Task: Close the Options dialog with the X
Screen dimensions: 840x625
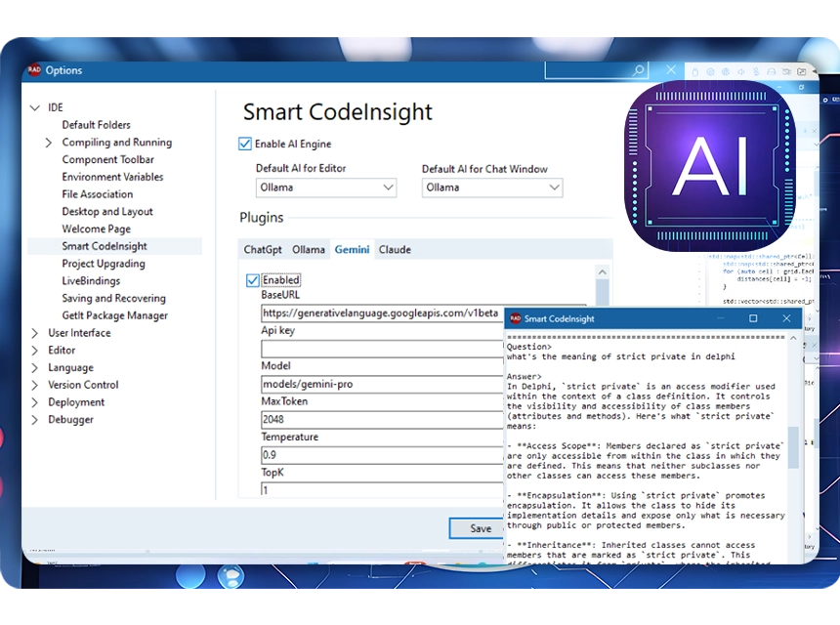Action: 671,69
